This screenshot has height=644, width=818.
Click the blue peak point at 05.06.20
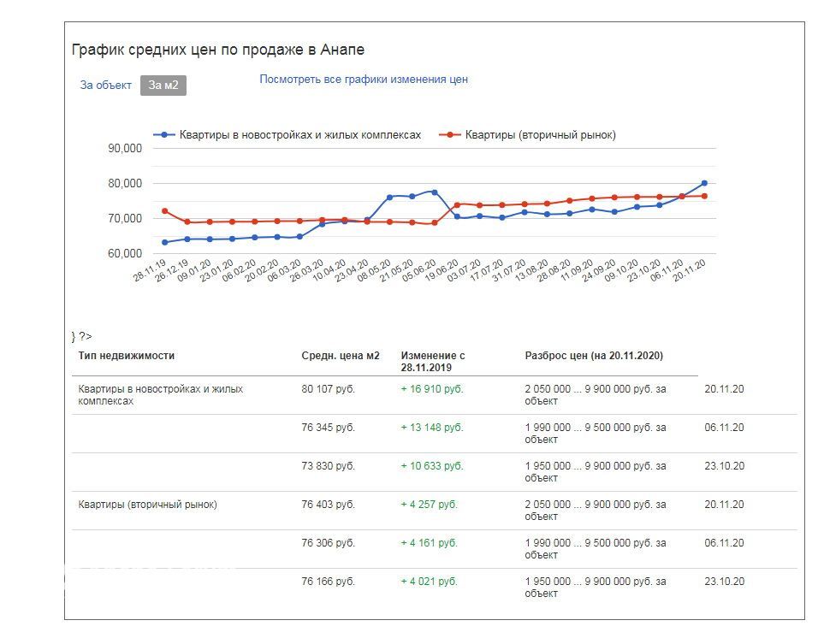pos(434,192)
